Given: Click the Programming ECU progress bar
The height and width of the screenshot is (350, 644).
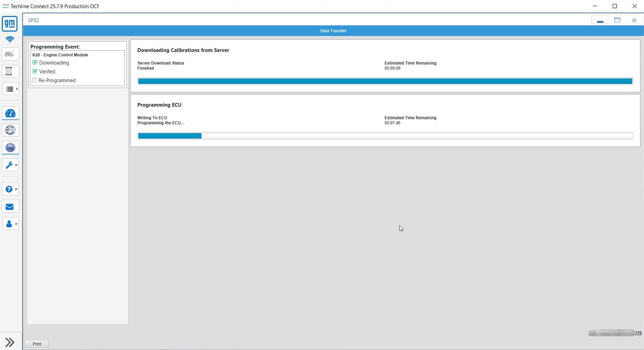Looking at the screenshot, I should tap(385, 136).
